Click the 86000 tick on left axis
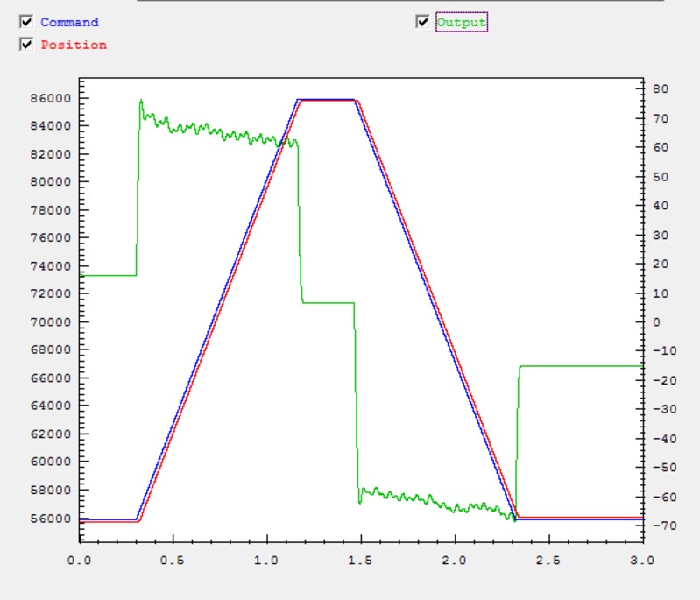Screen dimensions: 700x600 click(50, 98)
